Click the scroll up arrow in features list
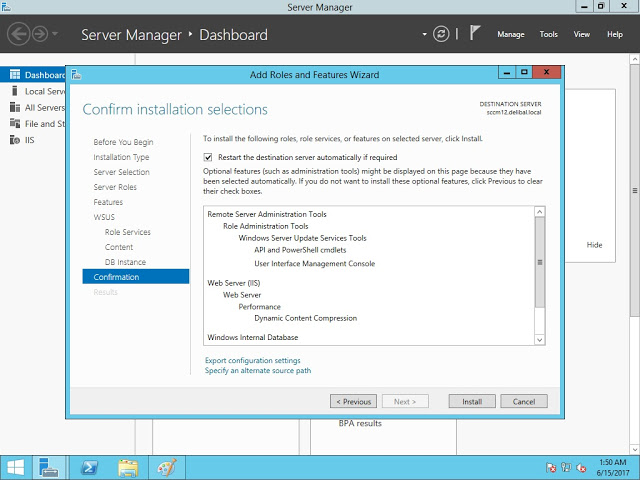This screenshot has width=640, height=480. pos(540,212)
